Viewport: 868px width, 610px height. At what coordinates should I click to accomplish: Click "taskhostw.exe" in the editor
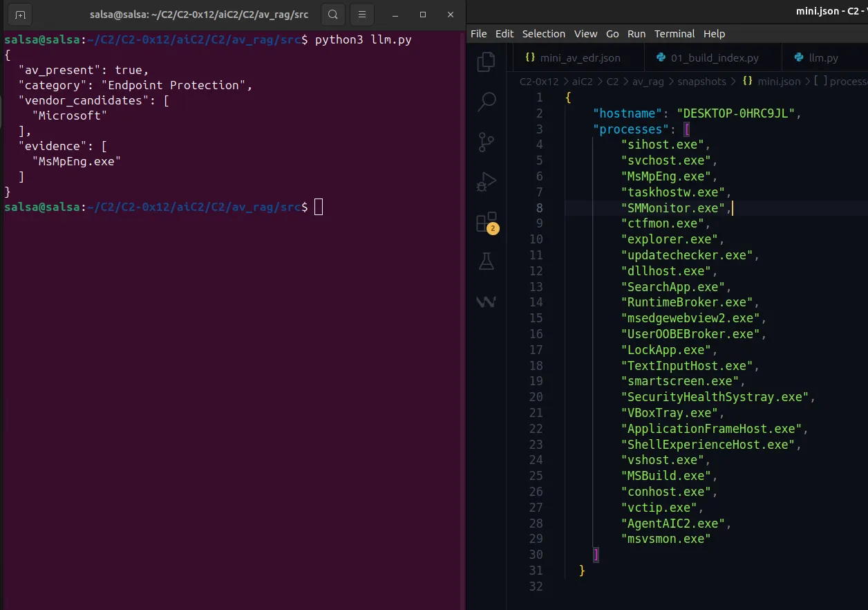click(x=672, y=192)
